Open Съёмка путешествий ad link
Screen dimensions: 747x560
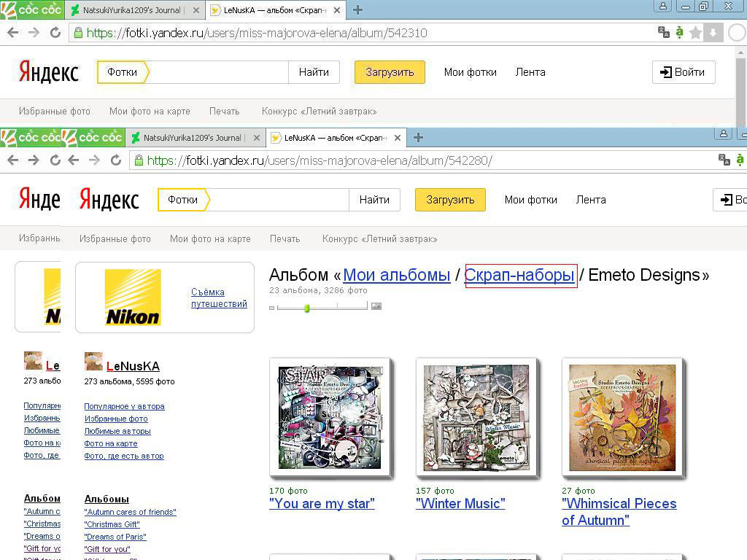[x=219, y=297]
